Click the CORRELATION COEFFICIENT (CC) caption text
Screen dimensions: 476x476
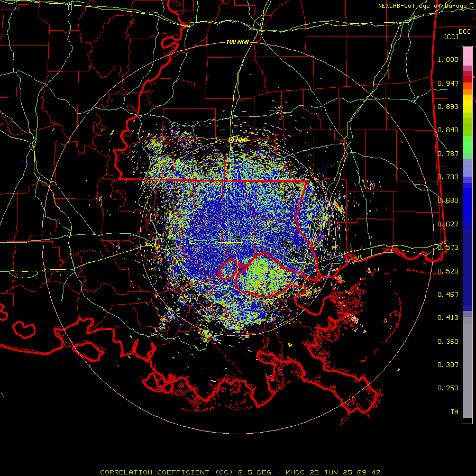pyautogui.click(x=167, y=472)
